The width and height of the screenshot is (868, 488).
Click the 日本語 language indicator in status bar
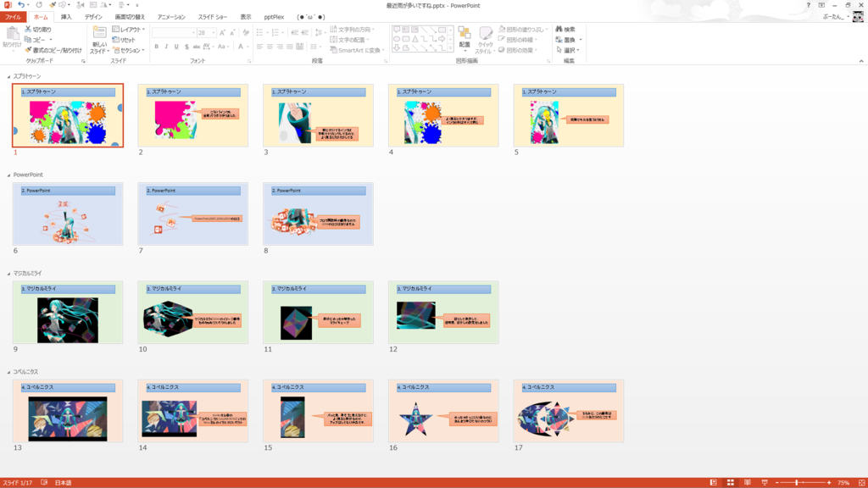[x=63, y=483]
